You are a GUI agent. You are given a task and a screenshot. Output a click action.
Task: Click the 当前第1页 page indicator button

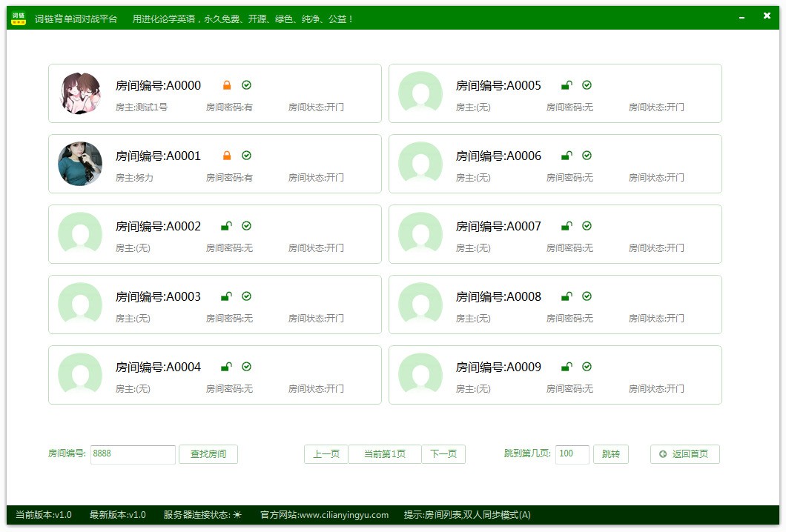[x=385, y=454]
